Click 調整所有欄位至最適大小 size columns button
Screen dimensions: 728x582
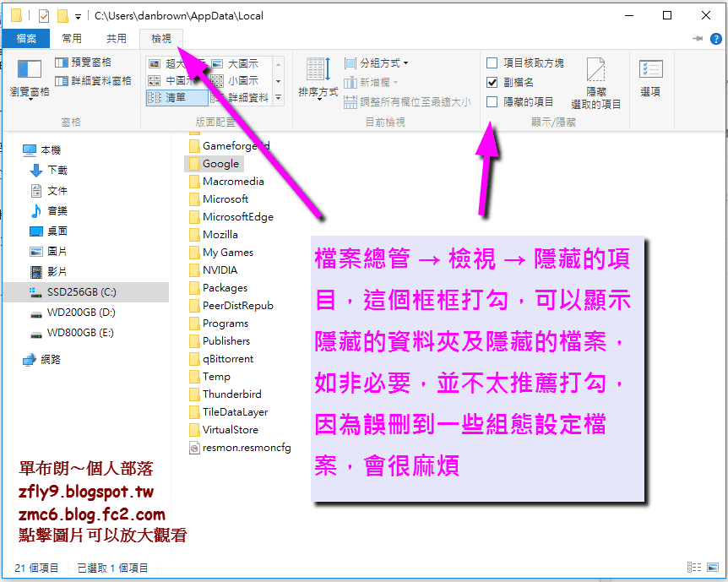[x=407, y=101]
